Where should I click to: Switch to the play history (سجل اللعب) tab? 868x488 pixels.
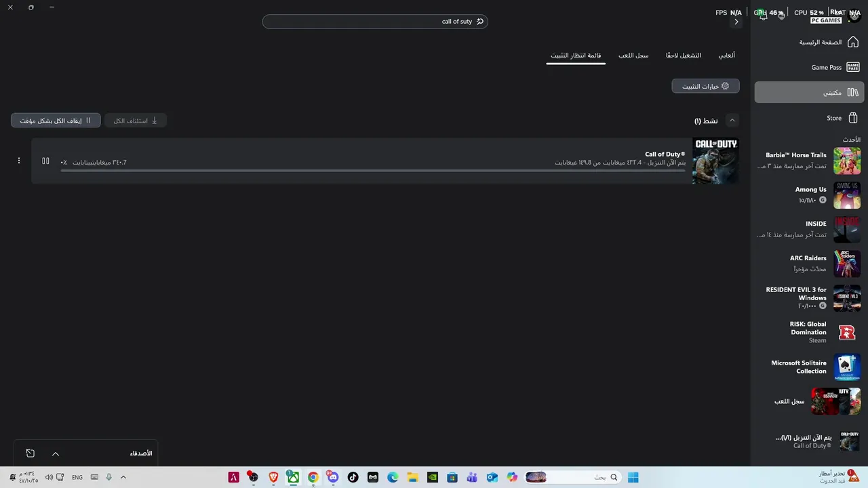tap(633, 56)
